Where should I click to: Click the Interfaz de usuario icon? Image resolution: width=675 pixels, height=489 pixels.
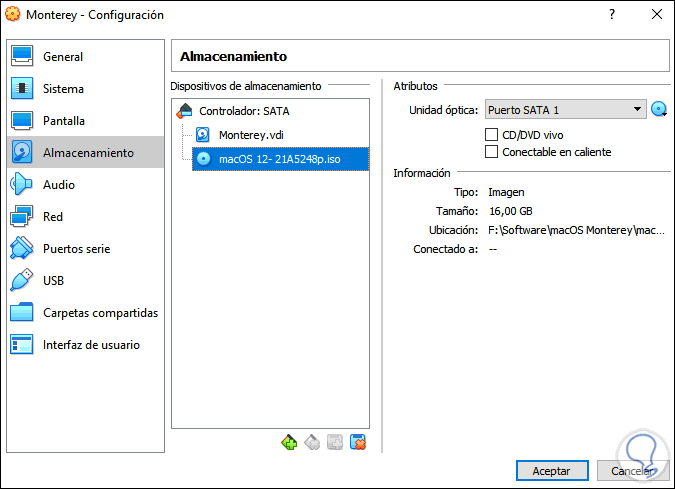22,344
